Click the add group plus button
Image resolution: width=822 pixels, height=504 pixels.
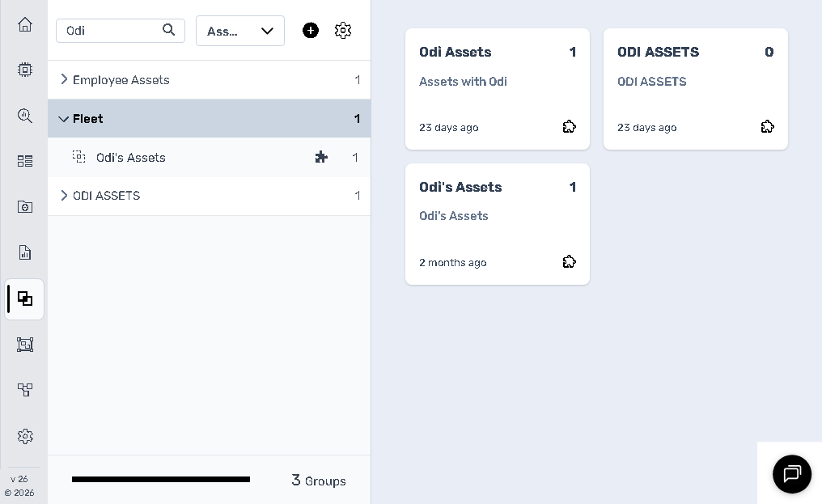pyautogui.click(x=311, y=31)
